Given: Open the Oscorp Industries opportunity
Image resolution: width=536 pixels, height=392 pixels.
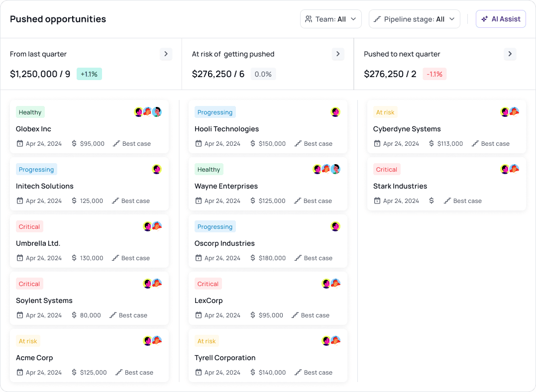Looking at the screenshot, I should coord(224,243).
